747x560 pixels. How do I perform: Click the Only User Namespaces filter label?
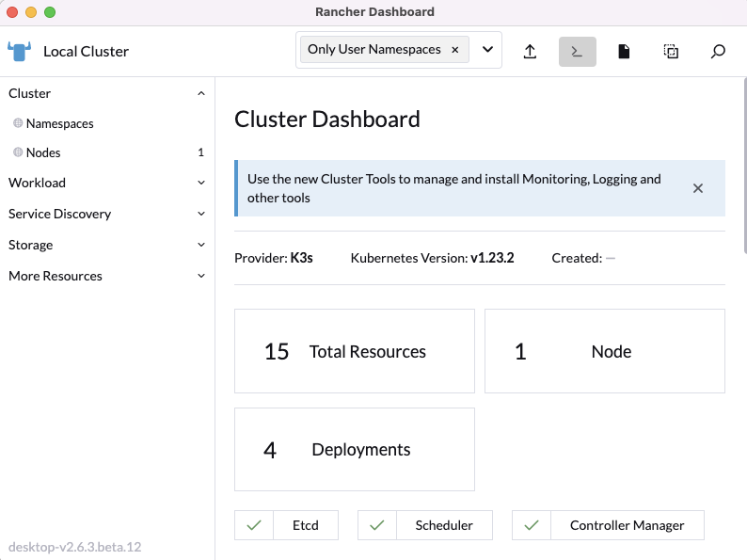[x=374, y=50]
